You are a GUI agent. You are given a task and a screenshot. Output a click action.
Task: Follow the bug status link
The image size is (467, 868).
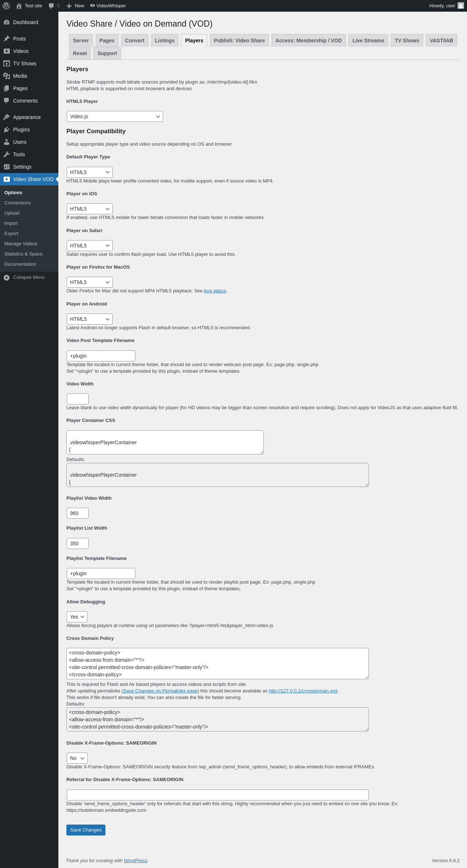[215, 291]
